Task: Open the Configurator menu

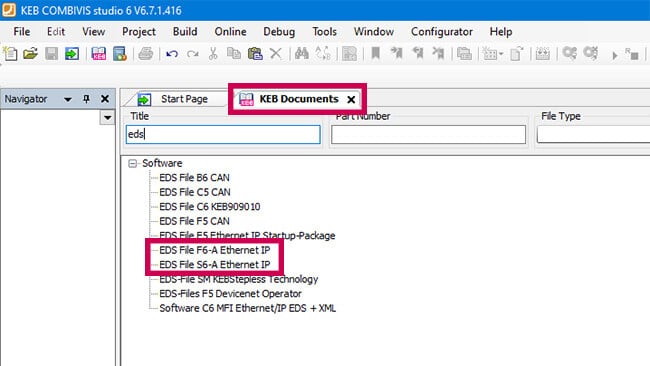Action: point(441,32)
